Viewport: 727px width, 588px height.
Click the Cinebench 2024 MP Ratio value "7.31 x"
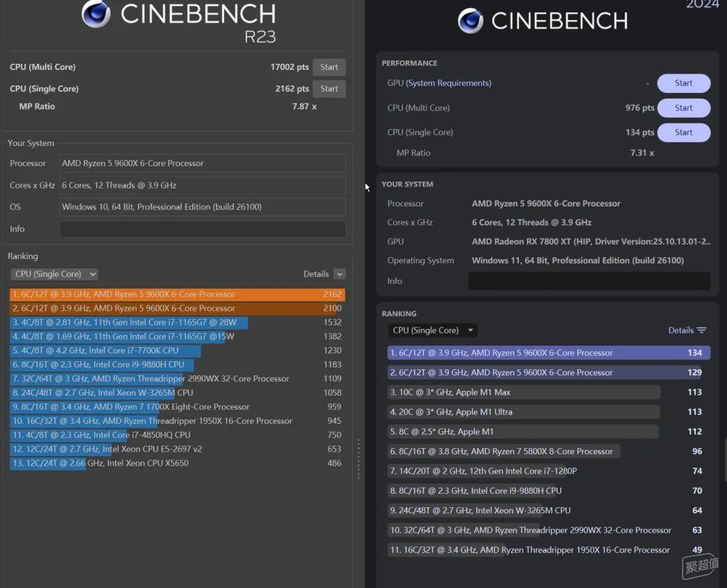pos(642,153)
